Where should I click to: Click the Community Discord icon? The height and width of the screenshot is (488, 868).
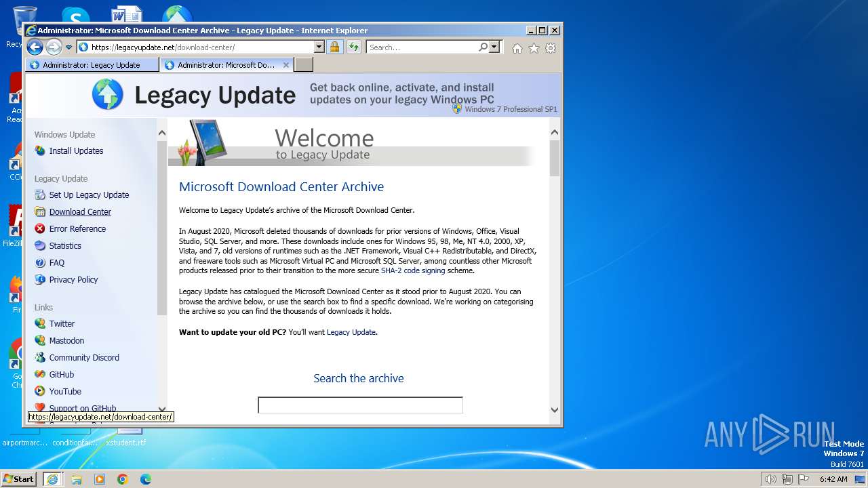pyautogui.click(x=40, y=357)
